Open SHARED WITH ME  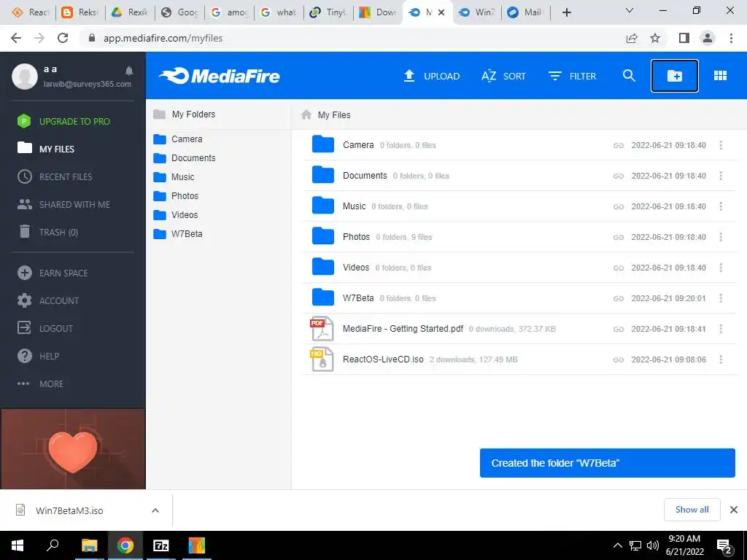[x=63, y=204]
